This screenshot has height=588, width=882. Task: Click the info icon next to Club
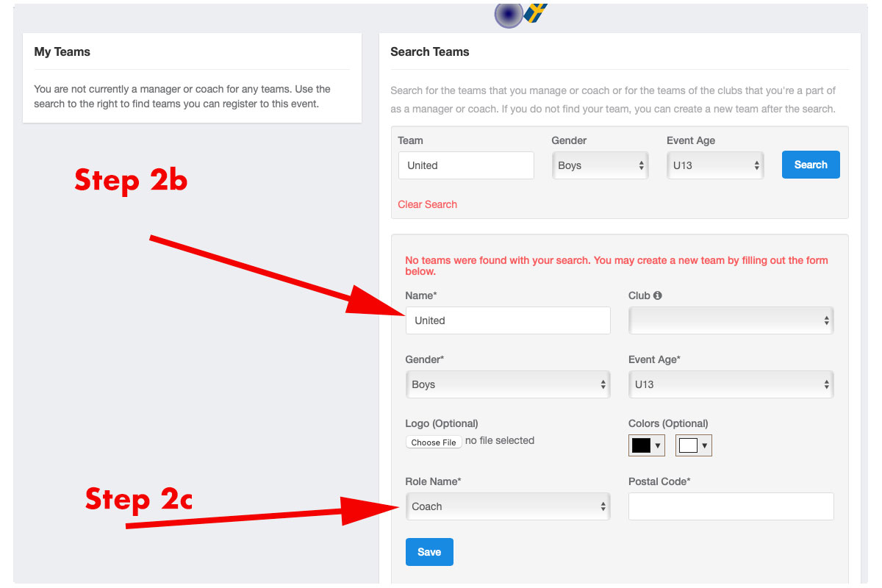pyautogui.click(x=657, y=295)
